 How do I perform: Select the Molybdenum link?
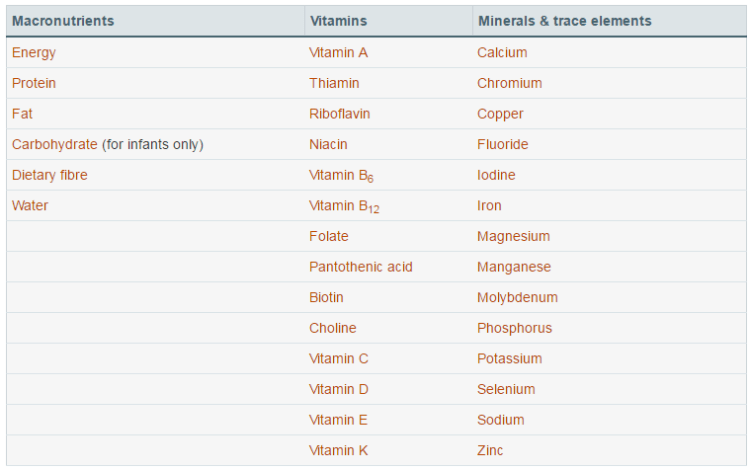click(x=517, y=297)
